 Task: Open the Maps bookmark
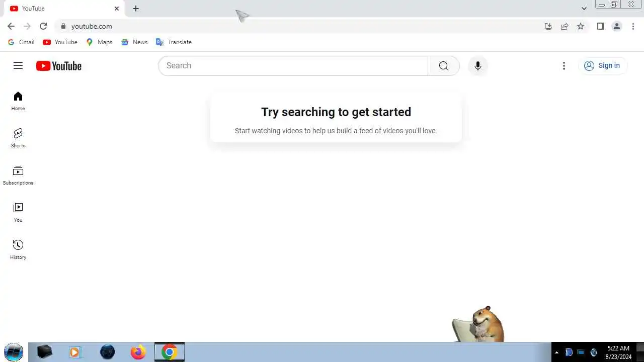click(99, 42)
